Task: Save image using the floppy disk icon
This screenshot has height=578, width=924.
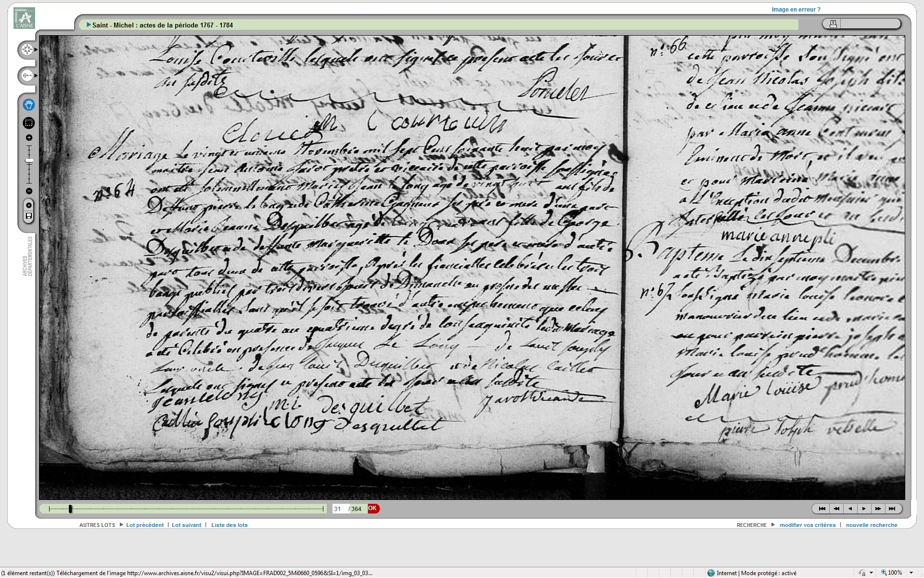Action: click(x=29, y=216)
